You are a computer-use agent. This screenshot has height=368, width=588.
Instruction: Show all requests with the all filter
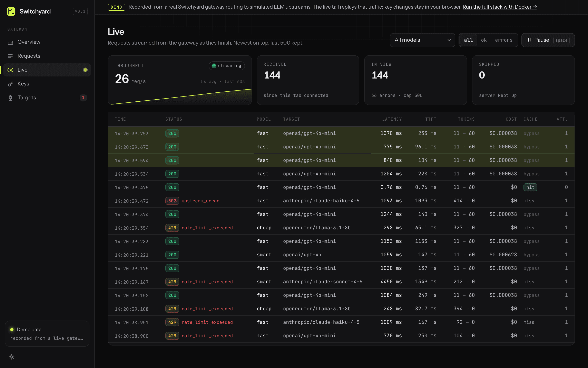(x=468, y=40)
